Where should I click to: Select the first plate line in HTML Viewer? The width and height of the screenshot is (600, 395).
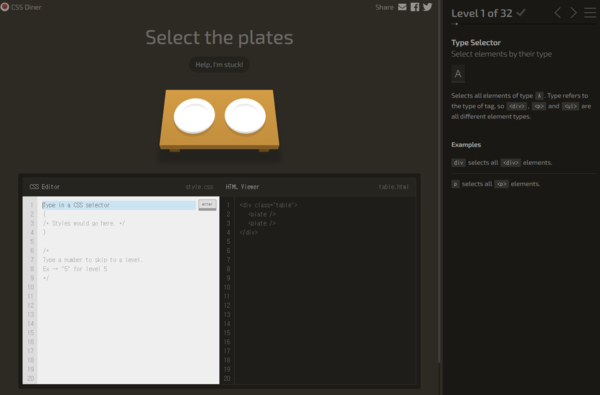tap(262, 214)
